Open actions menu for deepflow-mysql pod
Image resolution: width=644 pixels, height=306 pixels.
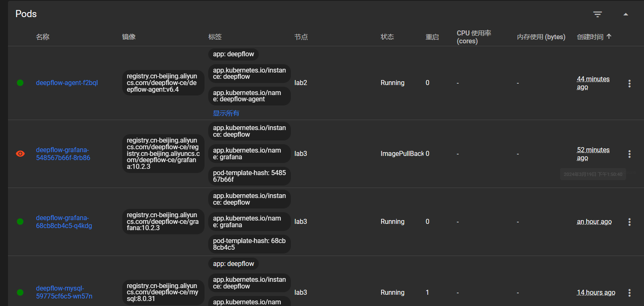pos(629,293)
